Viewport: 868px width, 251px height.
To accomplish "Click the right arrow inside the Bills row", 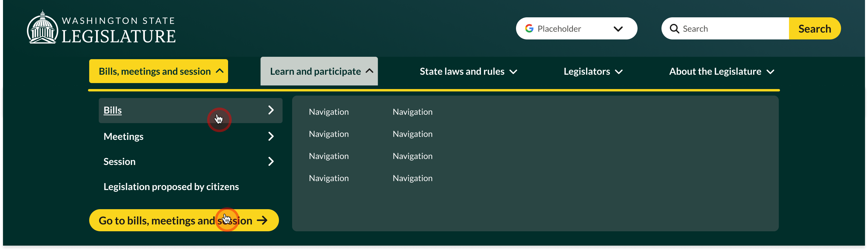I will coord(271,110).
